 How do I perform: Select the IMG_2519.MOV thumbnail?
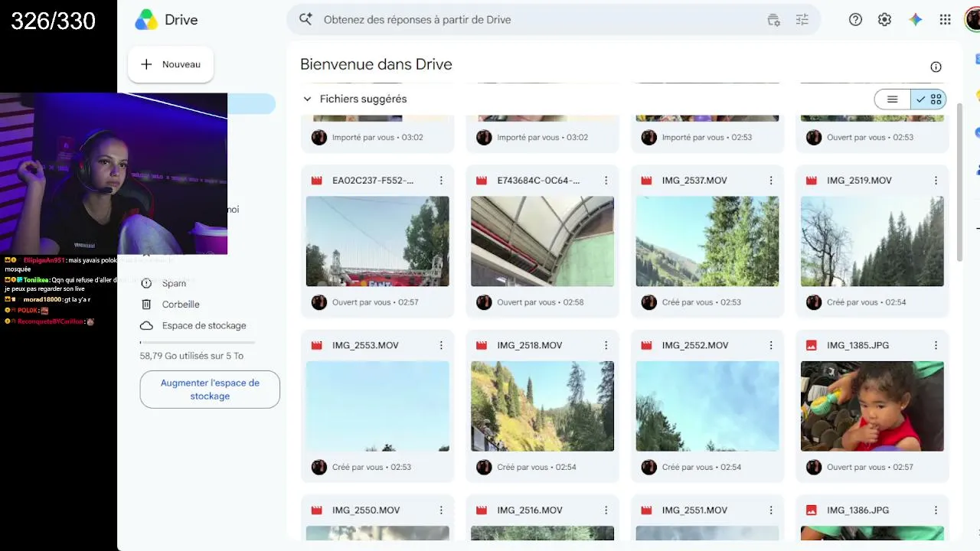coord(872,241)
